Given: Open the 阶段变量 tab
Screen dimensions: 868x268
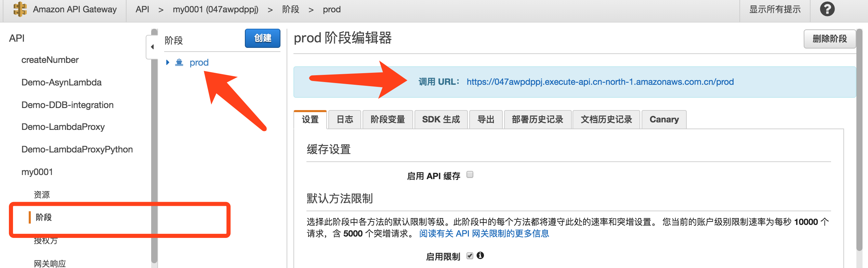Looking at the screenshot, I should pos(388,120).
